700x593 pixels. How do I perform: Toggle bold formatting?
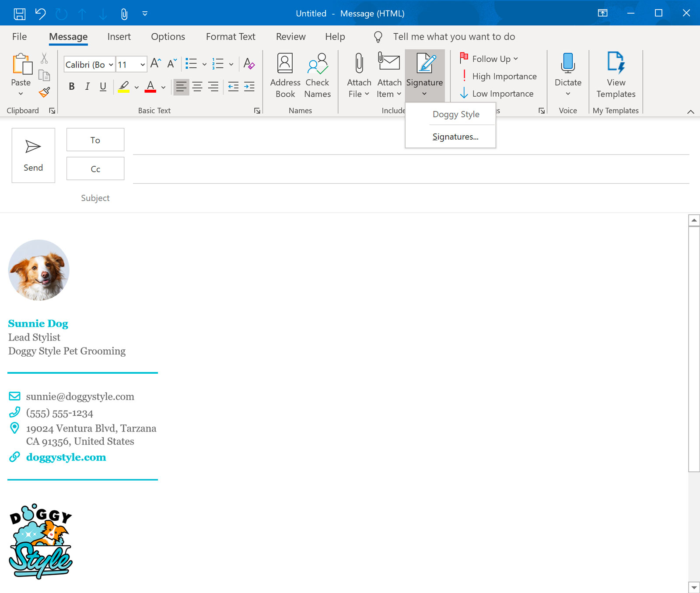pos(72,87)
